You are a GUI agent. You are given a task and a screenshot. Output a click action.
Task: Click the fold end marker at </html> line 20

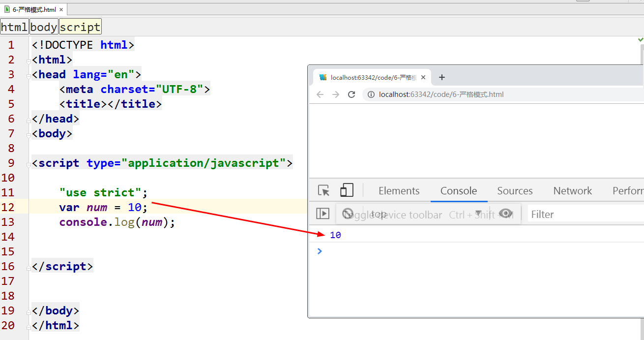click(x=29, y=326)
